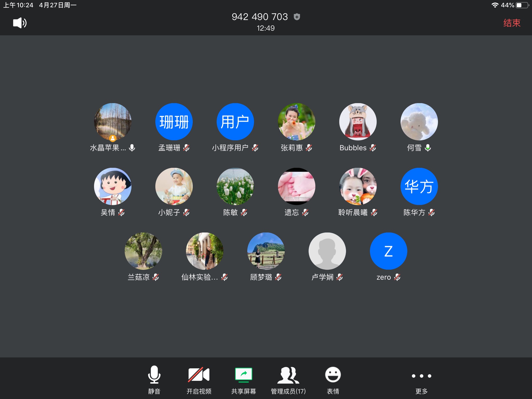532x399 pixels.
Task: Click 何雪's active green microphone icon
Action: tap(428, 148)
